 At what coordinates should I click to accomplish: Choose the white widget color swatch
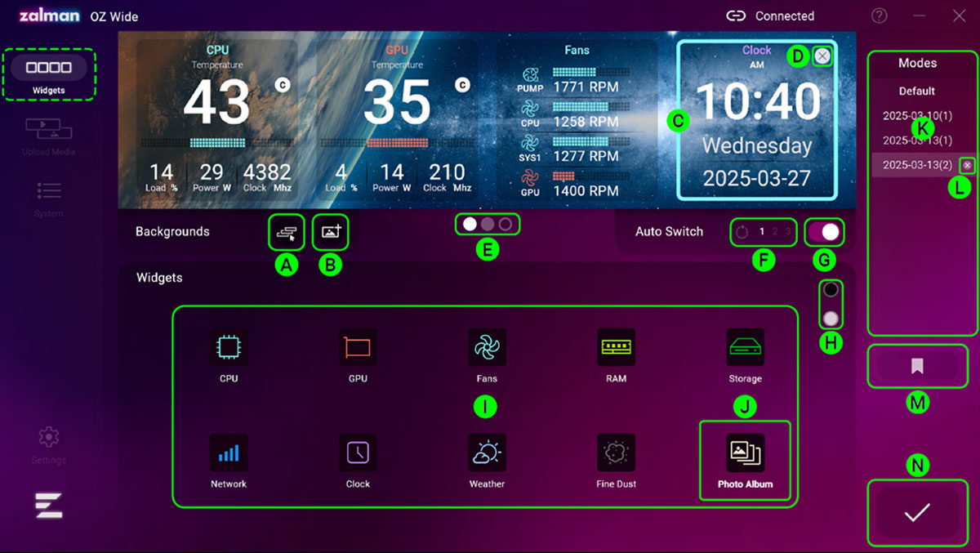(831, 319)
